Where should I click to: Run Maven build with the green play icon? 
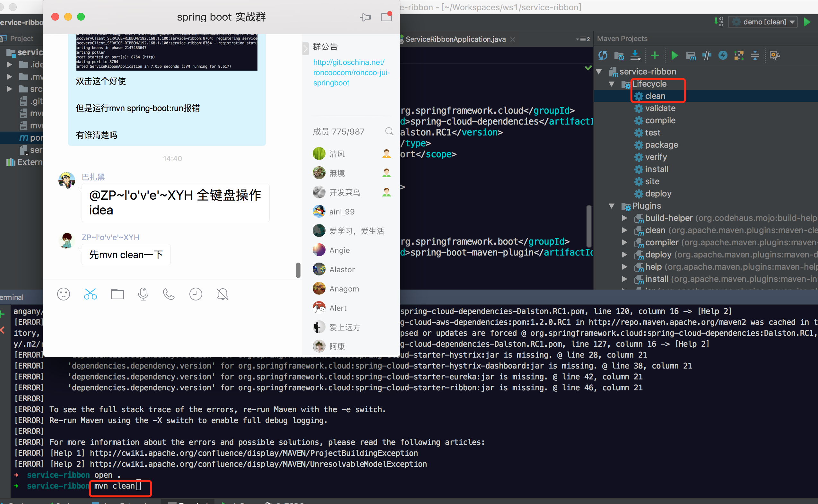point(674,55)
